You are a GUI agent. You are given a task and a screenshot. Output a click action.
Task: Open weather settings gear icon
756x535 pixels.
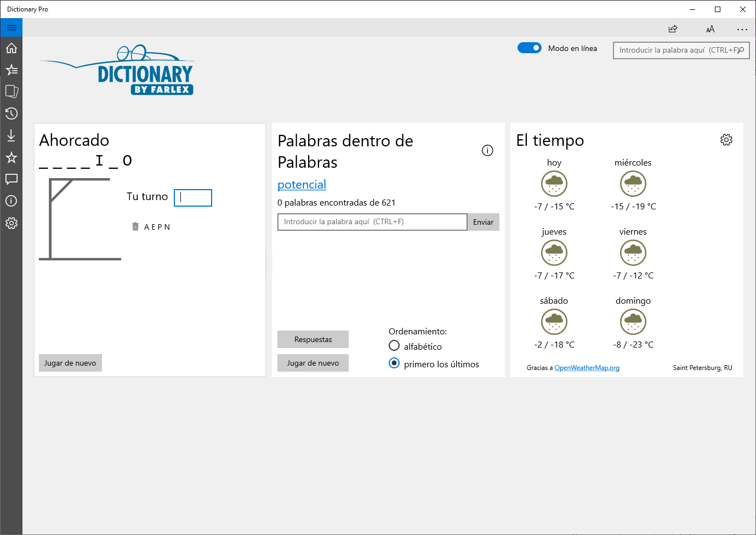726,140
